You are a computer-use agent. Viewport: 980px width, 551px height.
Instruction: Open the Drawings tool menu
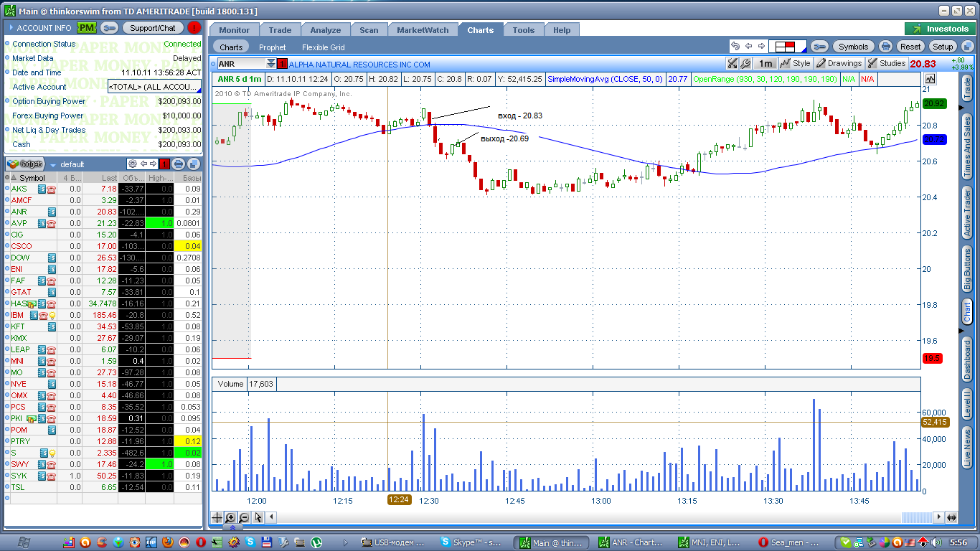839,63
